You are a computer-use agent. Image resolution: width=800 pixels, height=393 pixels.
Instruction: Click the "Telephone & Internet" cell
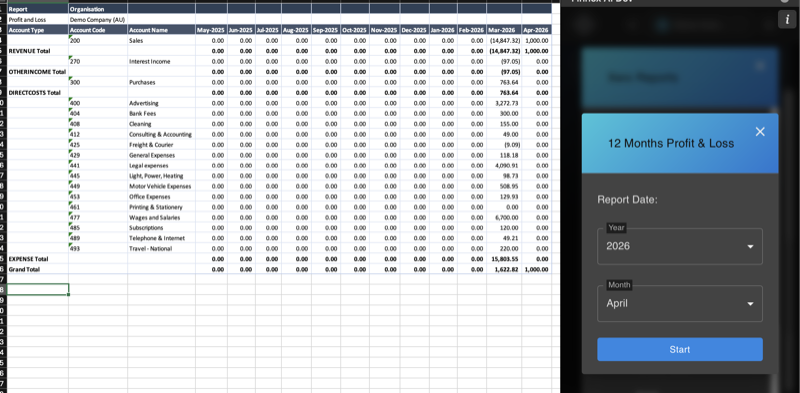[x=161, y=238]
